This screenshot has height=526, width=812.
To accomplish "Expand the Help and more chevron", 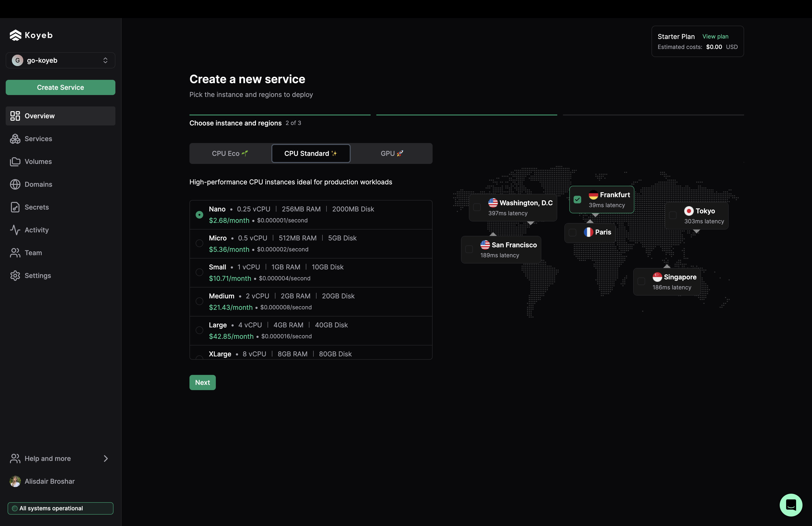I will point(105,459).
